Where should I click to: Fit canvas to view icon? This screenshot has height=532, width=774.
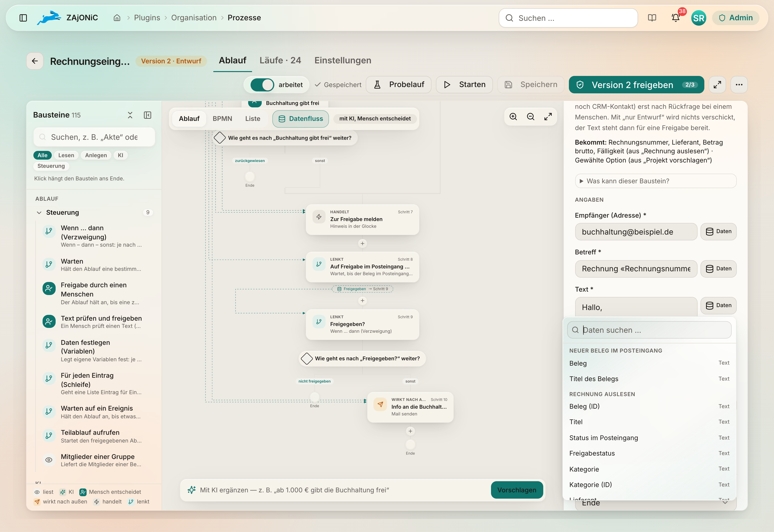coord(548,117)
